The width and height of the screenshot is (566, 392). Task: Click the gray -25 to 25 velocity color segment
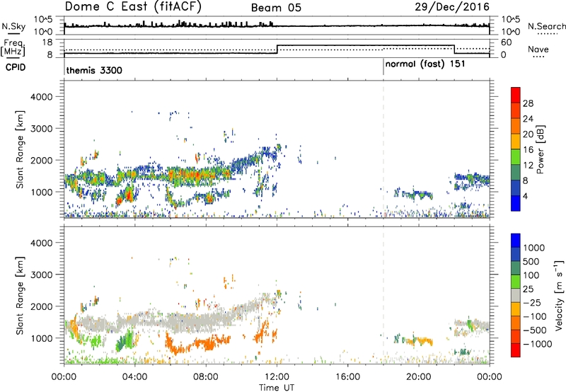point(516,296)
